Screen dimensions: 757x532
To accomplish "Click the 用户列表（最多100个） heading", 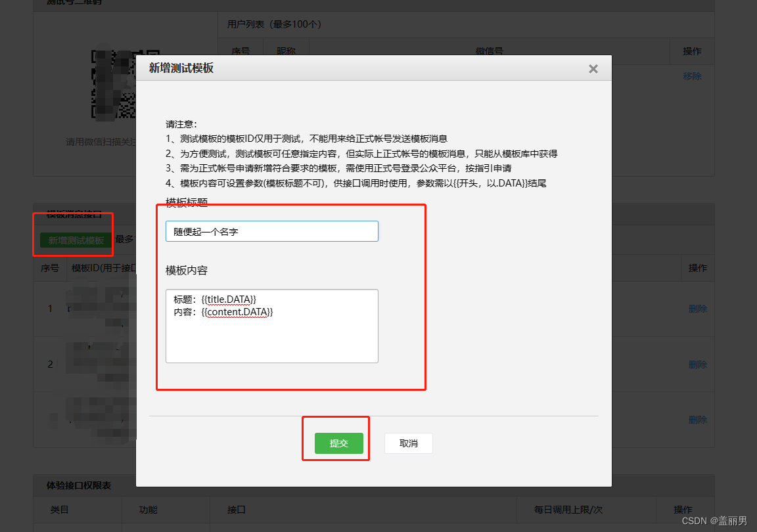I will (x=274, y=24).
